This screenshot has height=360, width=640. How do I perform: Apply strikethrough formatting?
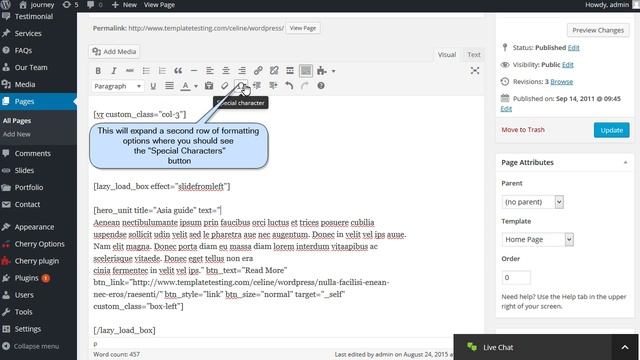[130, 71]
